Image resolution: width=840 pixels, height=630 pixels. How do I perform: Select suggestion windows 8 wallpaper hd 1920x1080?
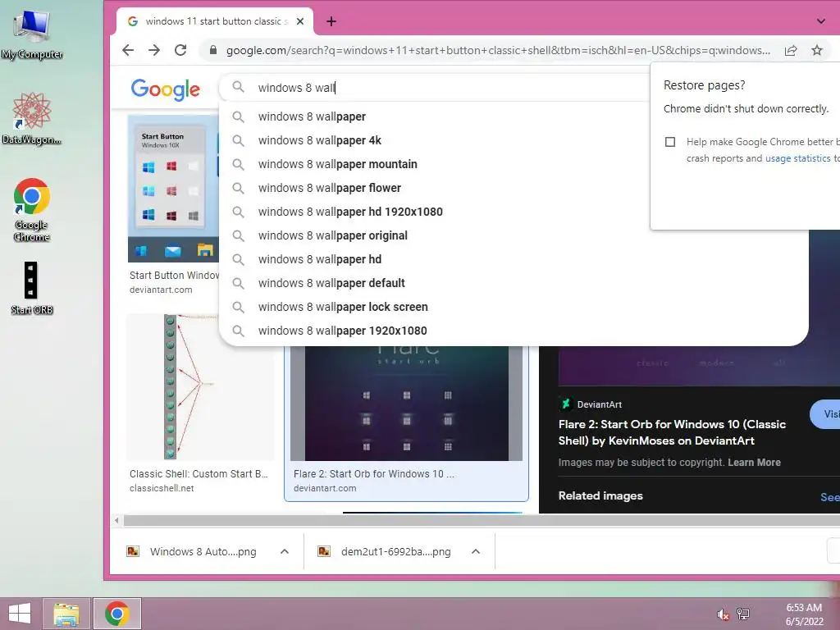click(350, 212)
